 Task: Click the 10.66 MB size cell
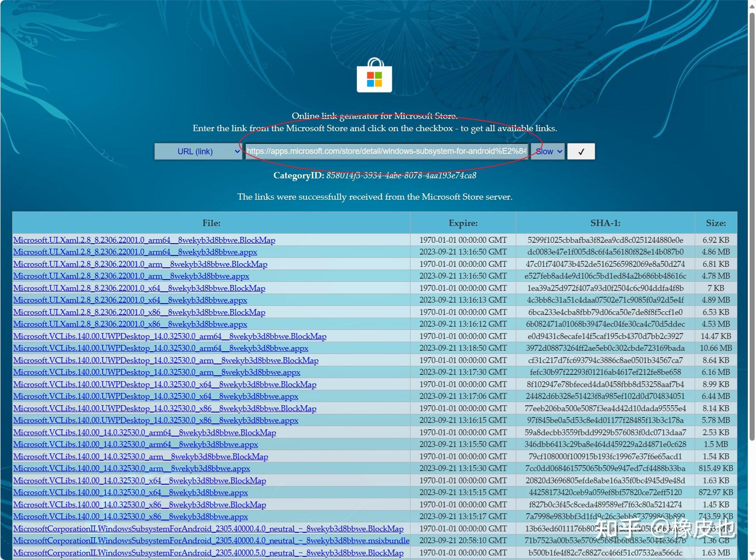click(x=716, y=348)
